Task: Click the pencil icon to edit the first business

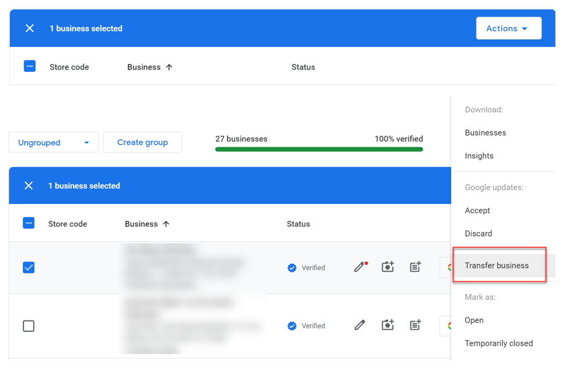Action: point(359,267)
